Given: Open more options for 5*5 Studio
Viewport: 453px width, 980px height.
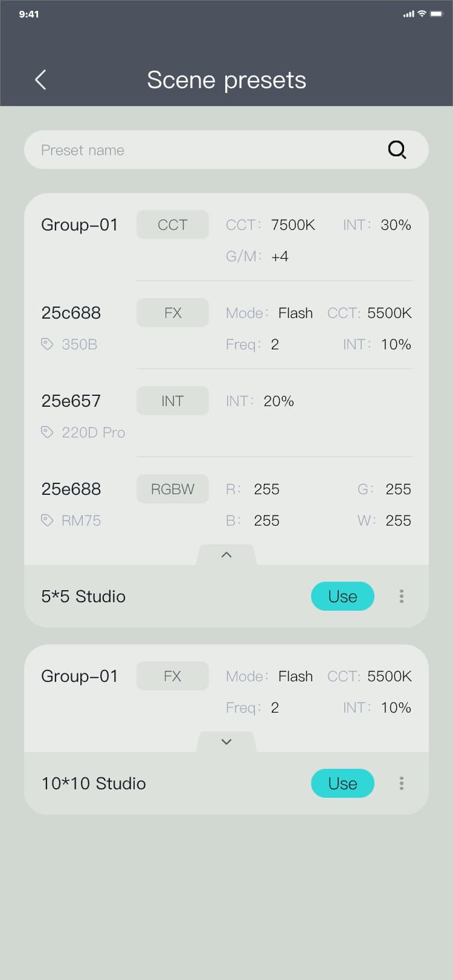Looking at the screenshot, I should coord(402,596).
